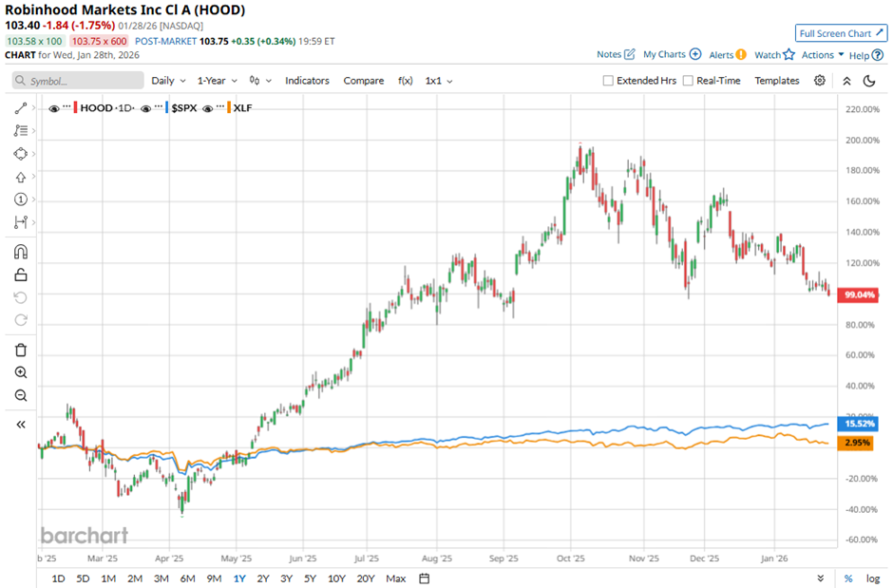Zoom in using the magnifier plus icon

(20, 372)
